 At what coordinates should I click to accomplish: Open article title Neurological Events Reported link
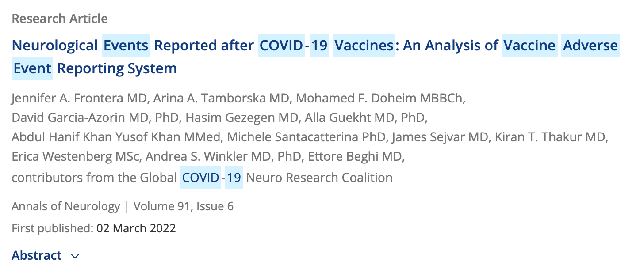point(314,57)
